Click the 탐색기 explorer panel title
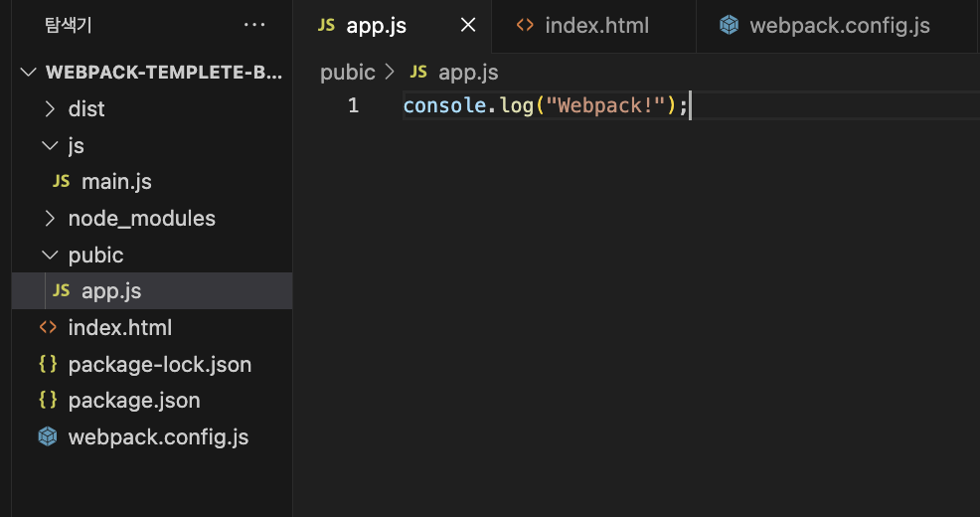 coord(69,25)
